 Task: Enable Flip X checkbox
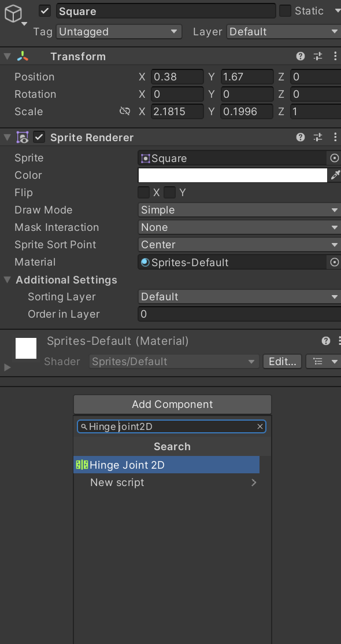coord(143,192)
